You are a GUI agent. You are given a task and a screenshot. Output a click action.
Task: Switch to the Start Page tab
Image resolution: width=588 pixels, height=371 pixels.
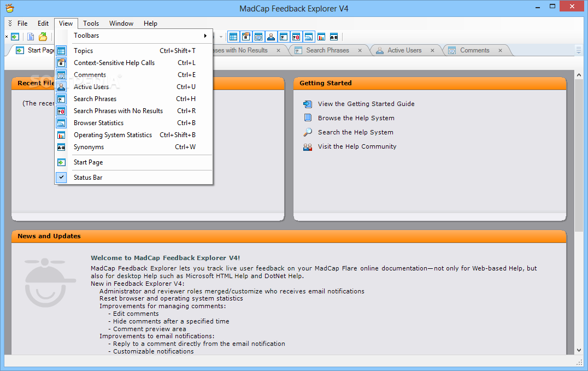34,50
